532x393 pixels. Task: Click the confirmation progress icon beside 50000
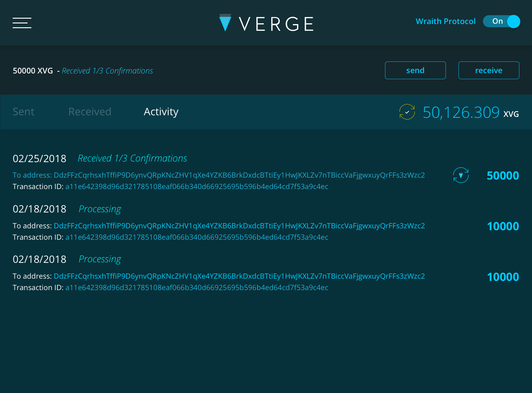[x=461, y=175]
